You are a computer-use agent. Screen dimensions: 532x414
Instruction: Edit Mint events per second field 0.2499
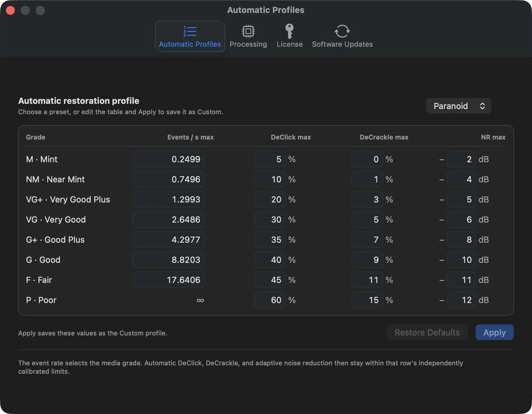(169, 159)
